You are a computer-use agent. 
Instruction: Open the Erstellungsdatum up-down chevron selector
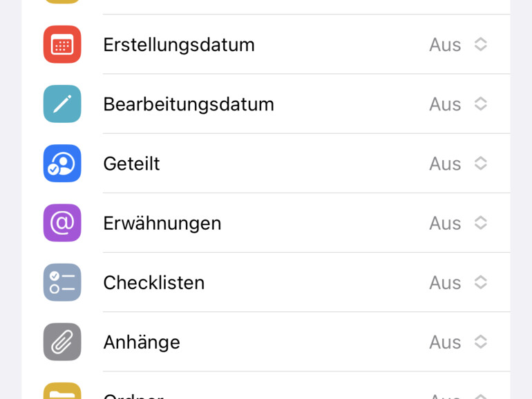481,45
